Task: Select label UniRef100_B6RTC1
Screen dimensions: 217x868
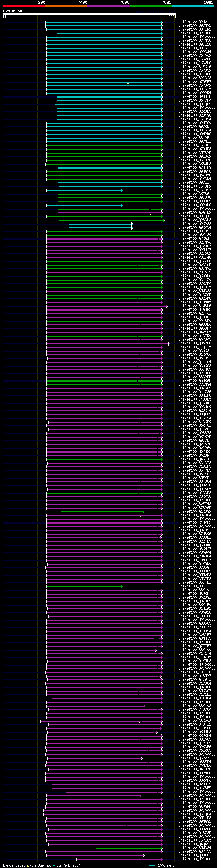Action: 195,426
